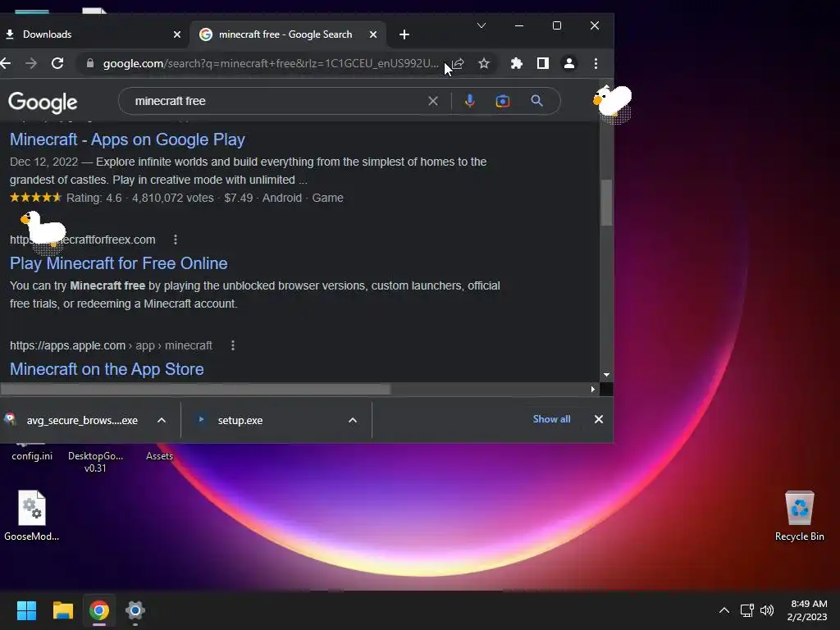The height and width of the screenshot is (630, 840).
Task: Open Play Minecraft for Free Online result
Action: coord(118,263)
